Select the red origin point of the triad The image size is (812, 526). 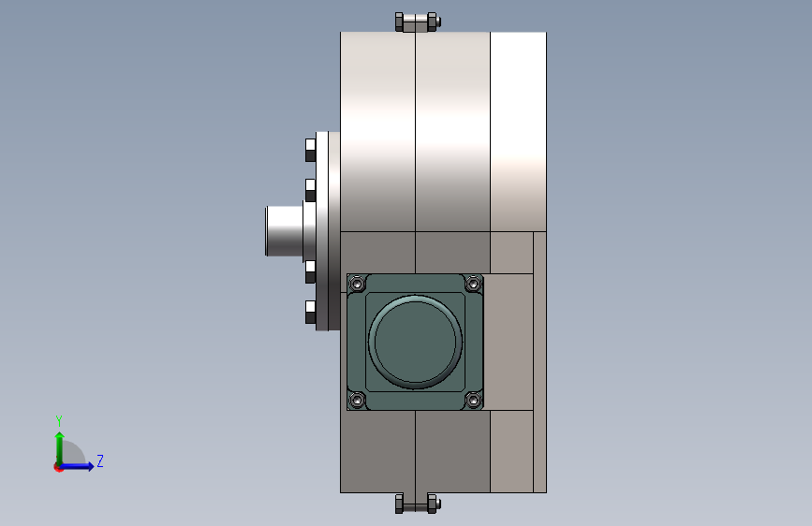[58, 467]
